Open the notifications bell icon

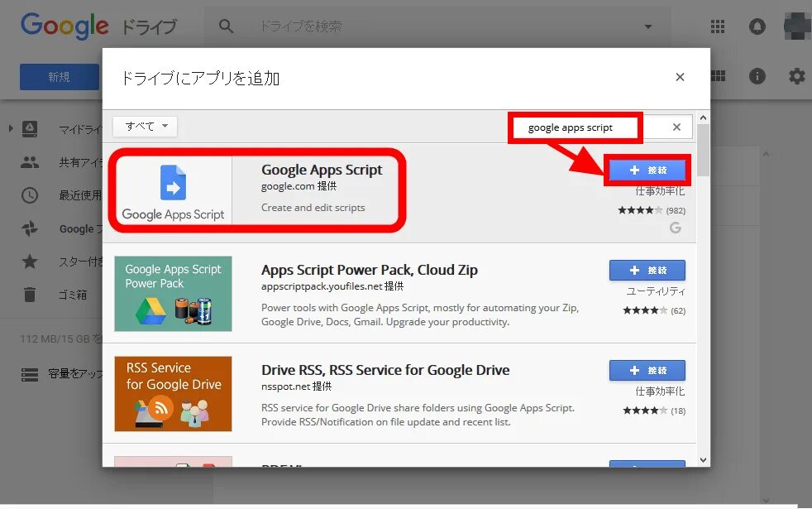click(757, 26)
